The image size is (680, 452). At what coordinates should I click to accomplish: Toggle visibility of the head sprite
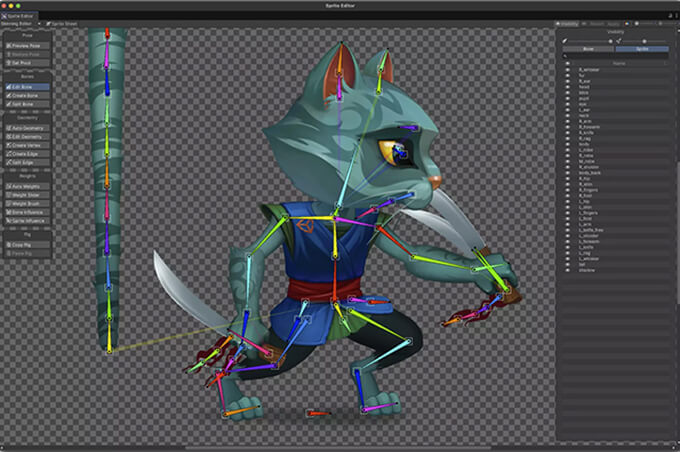click(x=567, y=87)
